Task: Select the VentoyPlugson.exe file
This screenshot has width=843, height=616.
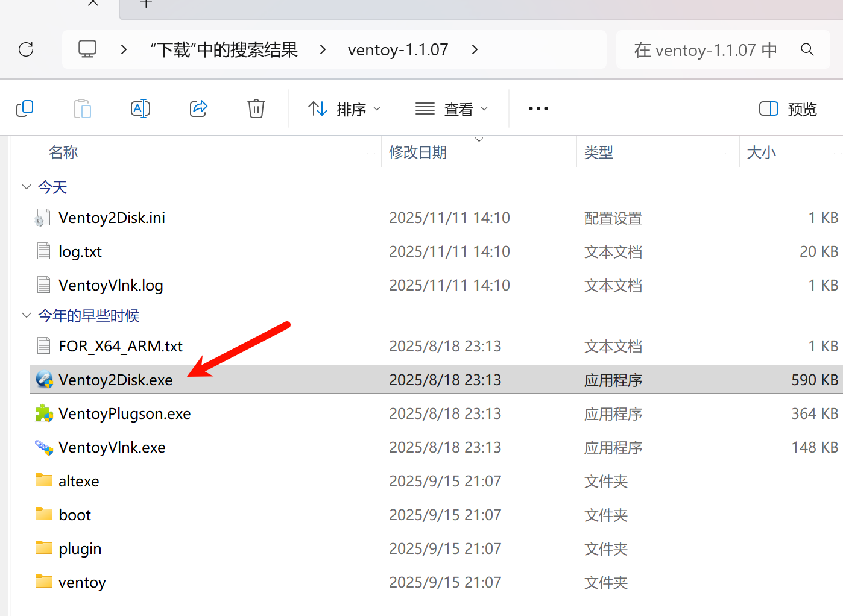Action: coord(124,413)
